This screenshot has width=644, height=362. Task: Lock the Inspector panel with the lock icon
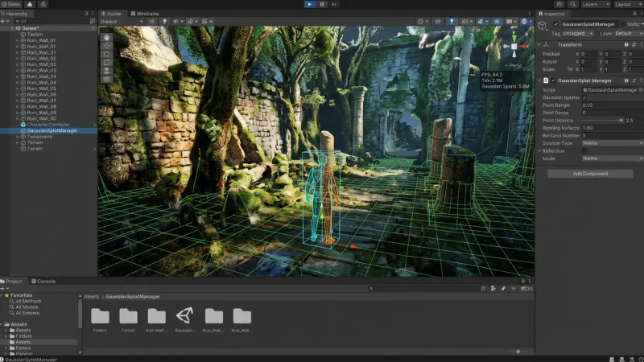(x=634, y=14)
